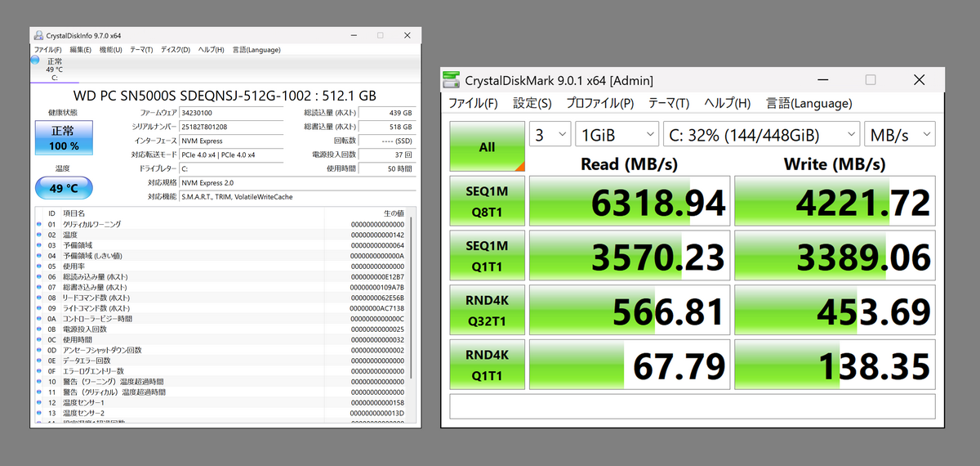Click the CrystalDiskMark title bar app icon
980x466 pixels.
[451, 80]
